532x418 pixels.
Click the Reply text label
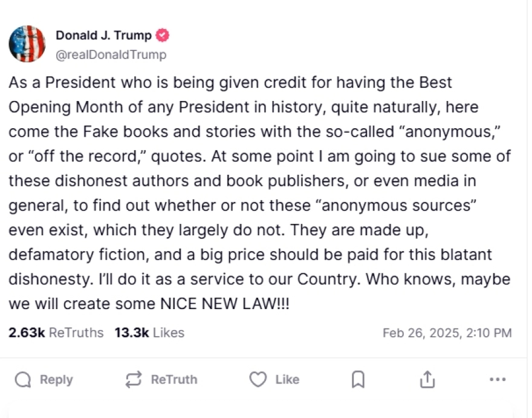[56, 379]
